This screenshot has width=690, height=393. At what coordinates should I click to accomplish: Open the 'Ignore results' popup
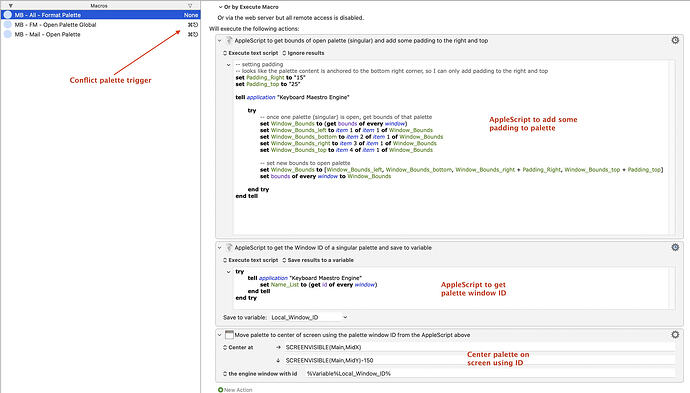[303, 53]
